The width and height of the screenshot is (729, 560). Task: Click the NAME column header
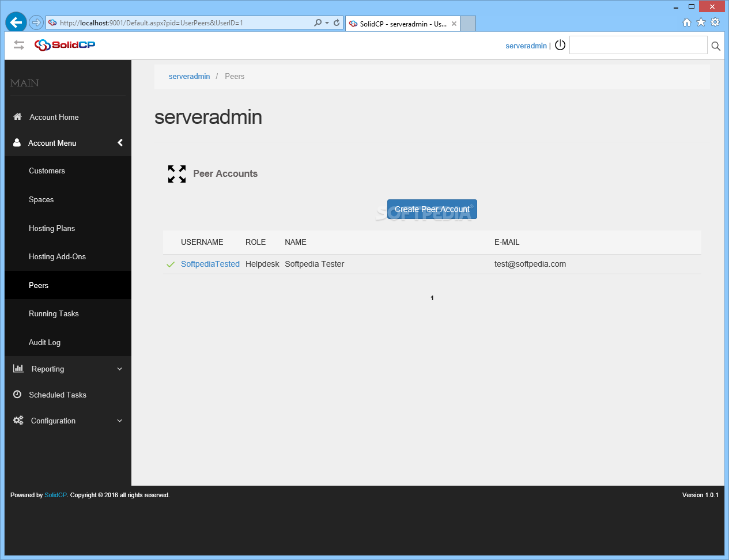coord(296,242)
